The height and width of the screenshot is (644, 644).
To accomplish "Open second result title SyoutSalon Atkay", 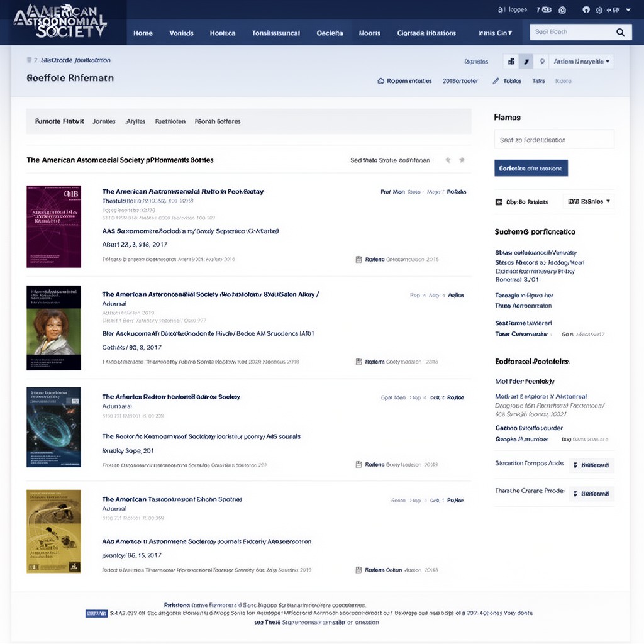I will coord(210,294).
